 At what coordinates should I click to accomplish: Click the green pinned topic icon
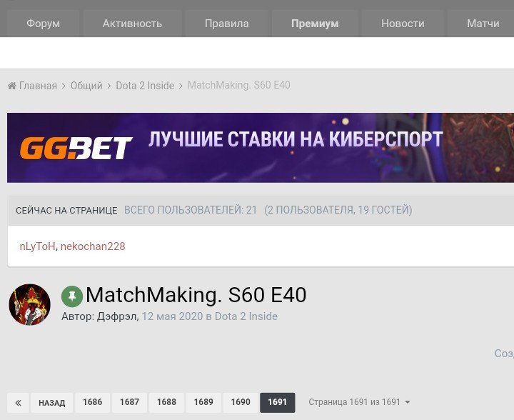point(72,296)
